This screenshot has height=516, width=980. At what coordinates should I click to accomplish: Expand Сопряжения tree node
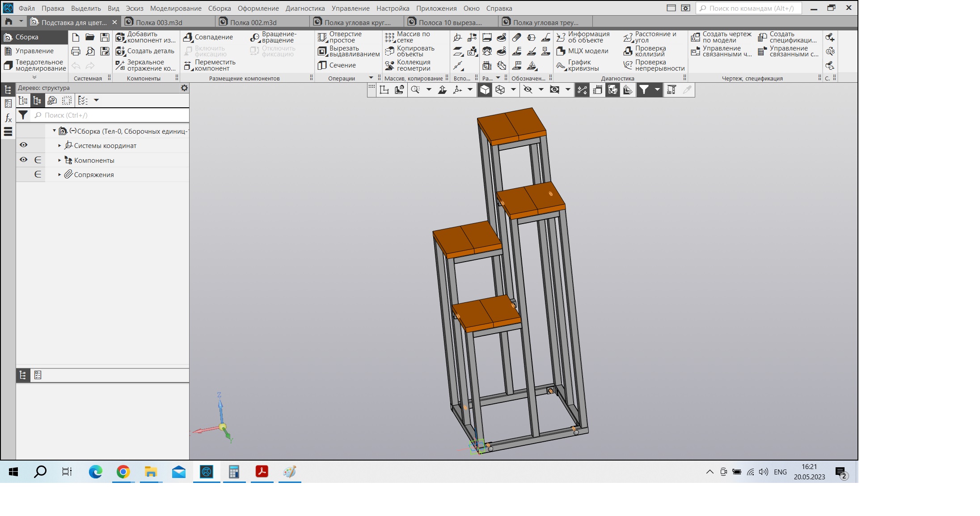(x=59, y=175)
